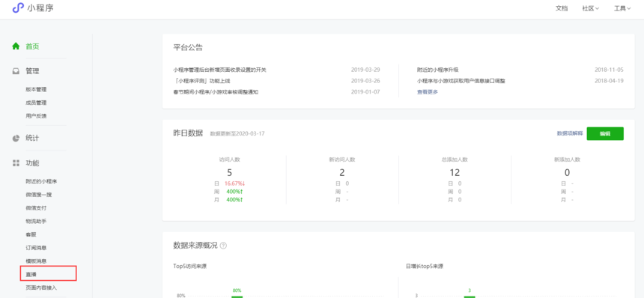Open 微信支付 in the sidebar
The height and width of the screenshot is (298, 644).
[x=36, y=208]
